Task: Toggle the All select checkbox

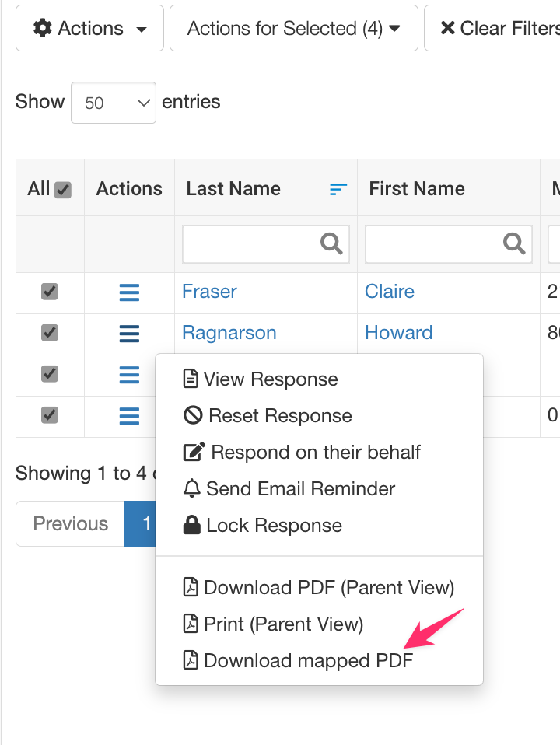Action: [63, 190]
